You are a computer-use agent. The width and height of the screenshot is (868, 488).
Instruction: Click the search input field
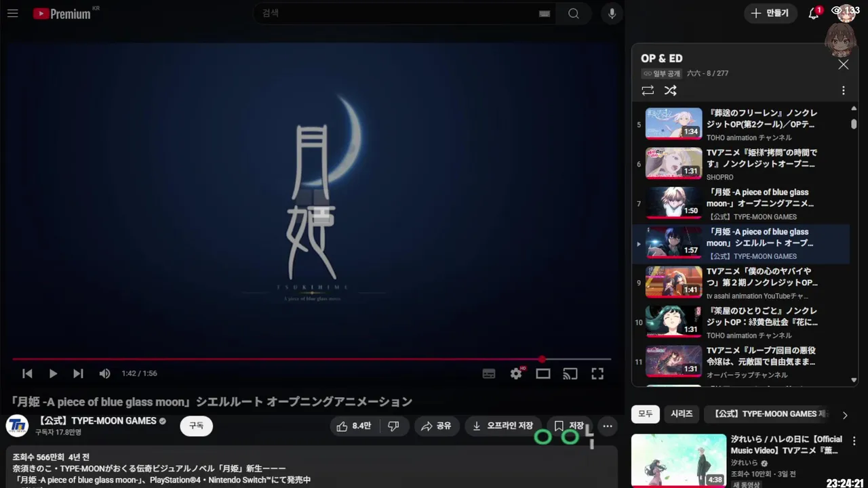point(403,14)
